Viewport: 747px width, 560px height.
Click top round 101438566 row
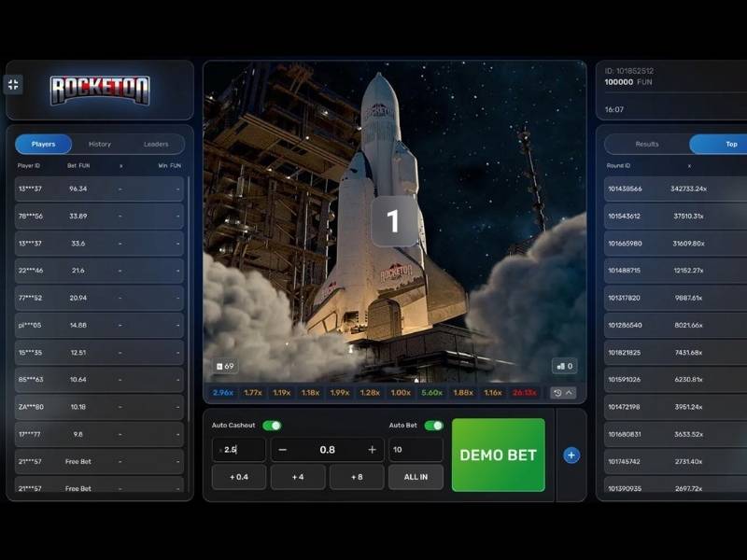pyautogui.click(x=675, y=189)
